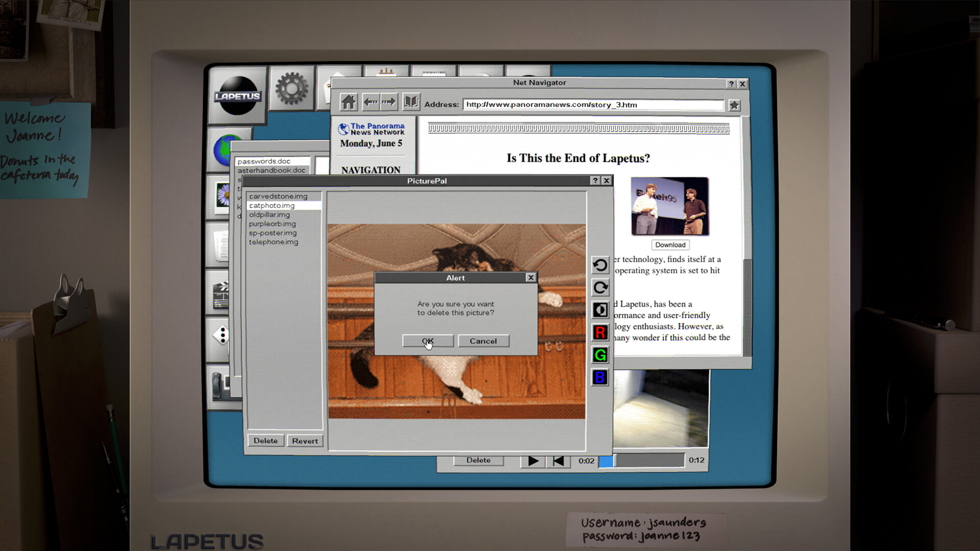Select the rotate clockwise tool in PicturePal
The width and height of the screenshot is (980, 551).
pos(600,287)
